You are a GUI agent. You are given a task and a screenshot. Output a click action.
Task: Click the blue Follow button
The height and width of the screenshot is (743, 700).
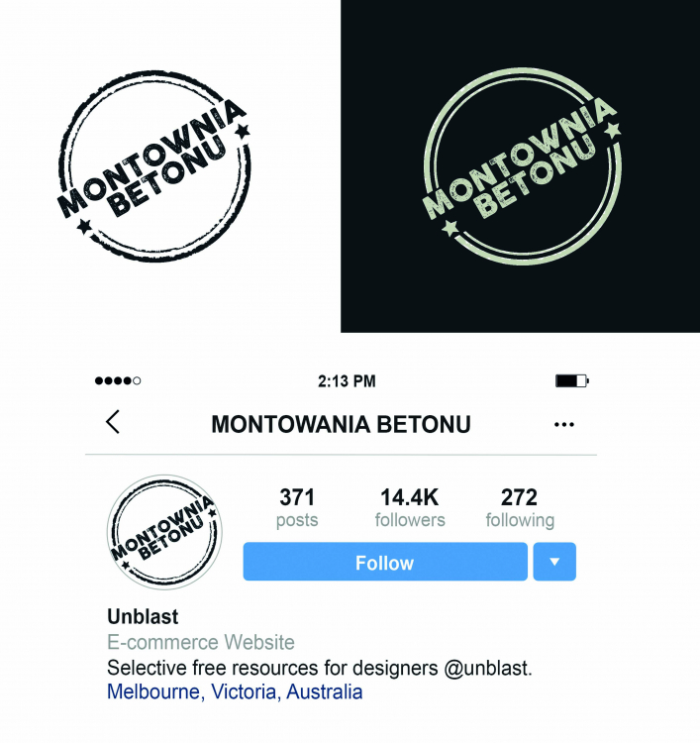pyautogui.click(x=385, y=562)
